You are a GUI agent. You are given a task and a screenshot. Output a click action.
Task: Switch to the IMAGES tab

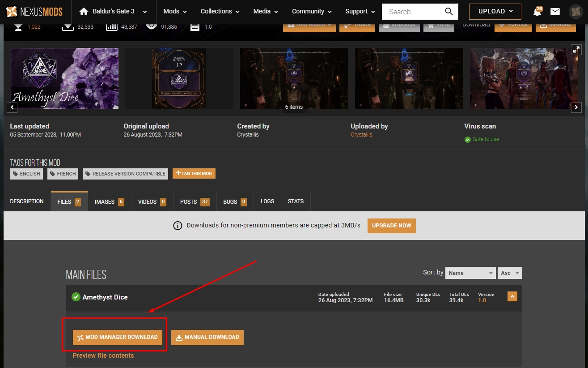pyautogui.click(x=110, y=201)
